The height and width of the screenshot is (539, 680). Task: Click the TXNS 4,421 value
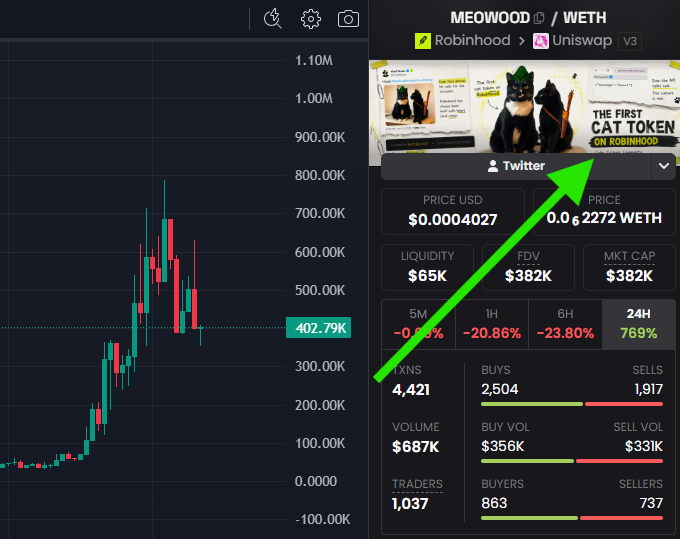point(411,389)
